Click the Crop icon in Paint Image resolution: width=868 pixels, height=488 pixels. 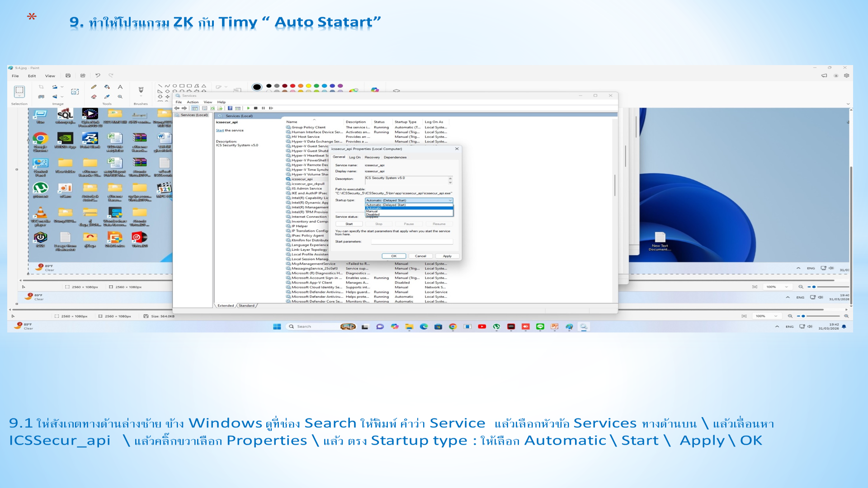(41, 87)
